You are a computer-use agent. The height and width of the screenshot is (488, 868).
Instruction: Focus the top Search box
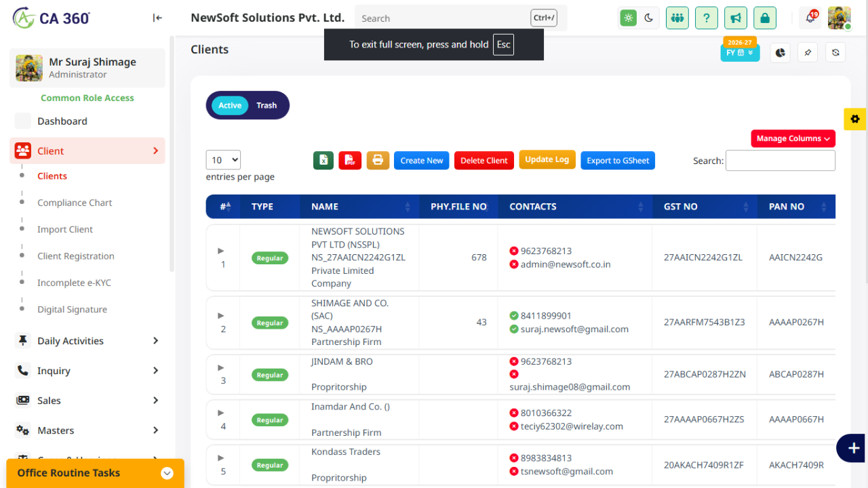click(x=461, y=18)
